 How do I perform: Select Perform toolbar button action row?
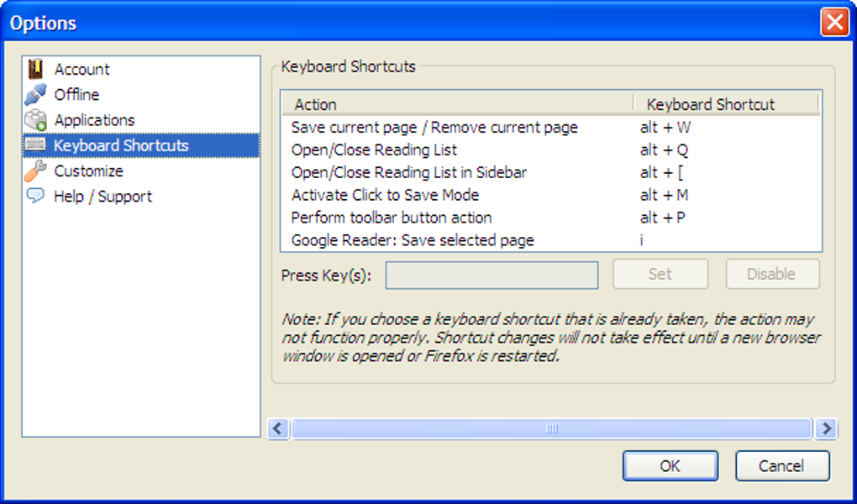pyautogui.click(x=551, y=217)
